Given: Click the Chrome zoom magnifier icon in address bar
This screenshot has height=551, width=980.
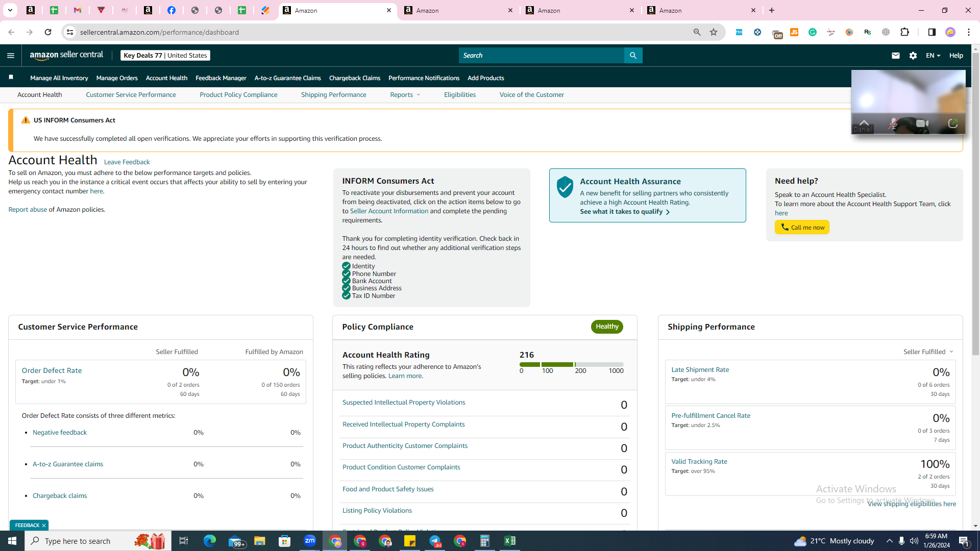Looking at the screenshot, I should click(x=697, y=32).
